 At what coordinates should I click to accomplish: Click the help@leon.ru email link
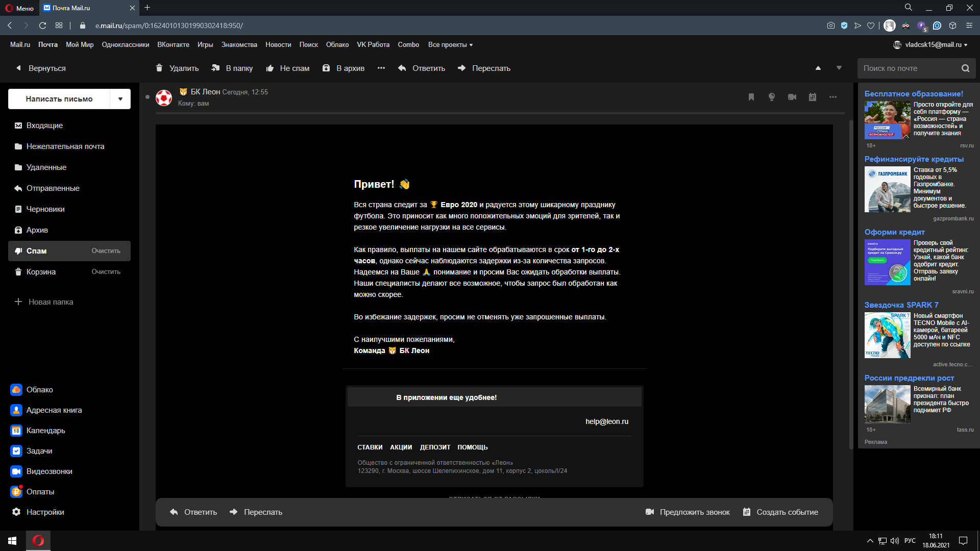coord(606,421)
